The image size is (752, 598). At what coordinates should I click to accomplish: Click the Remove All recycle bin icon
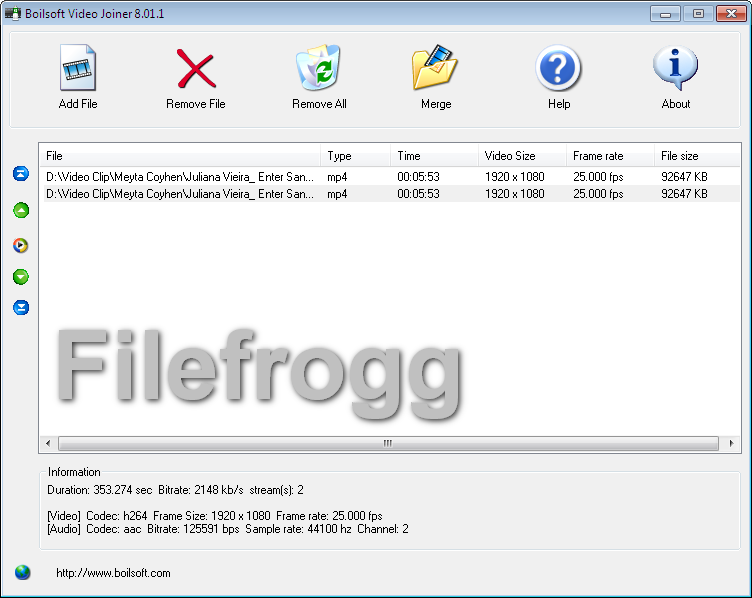click(x=318, y=67)
